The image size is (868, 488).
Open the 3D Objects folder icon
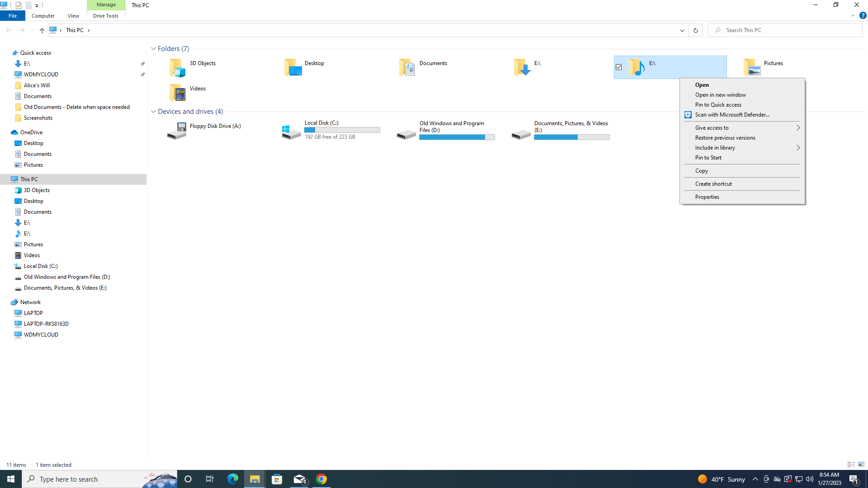(178, 68)
